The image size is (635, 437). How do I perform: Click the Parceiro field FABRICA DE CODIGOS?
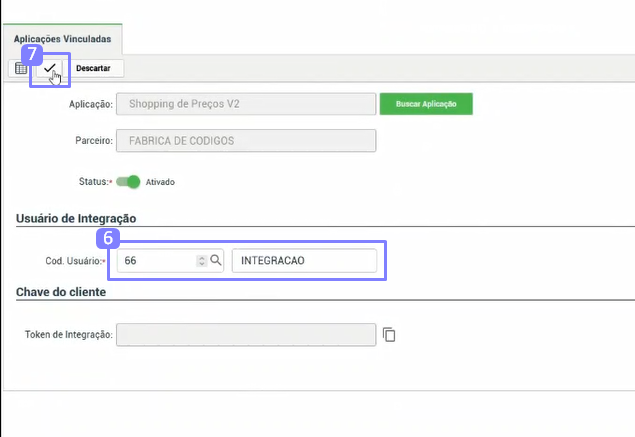tap(246, 141)
